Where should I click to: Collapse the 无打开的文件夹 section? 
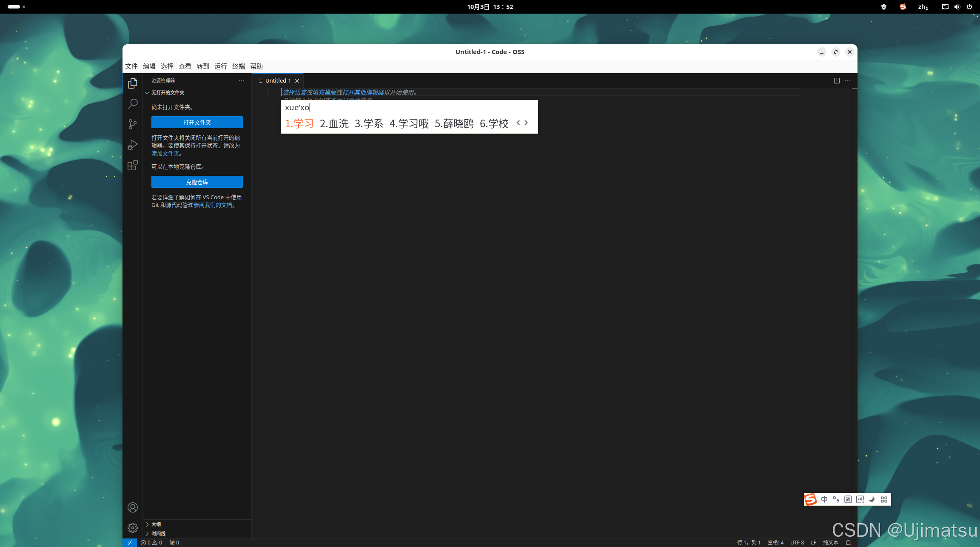[168, 92]
